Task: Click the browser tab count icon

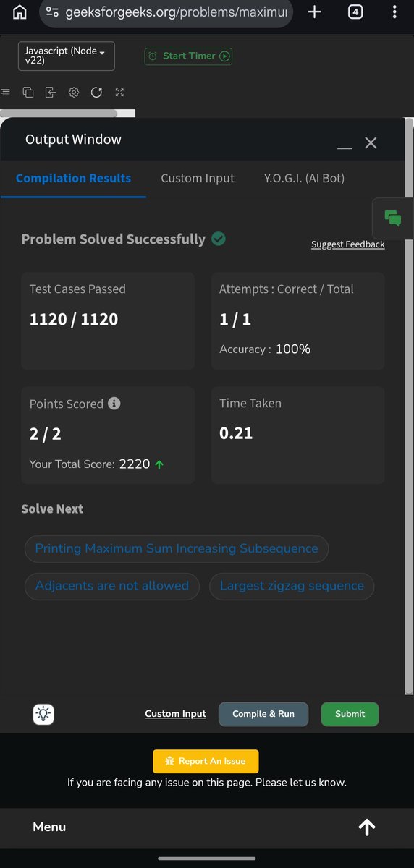Action: tap(355, 12)
